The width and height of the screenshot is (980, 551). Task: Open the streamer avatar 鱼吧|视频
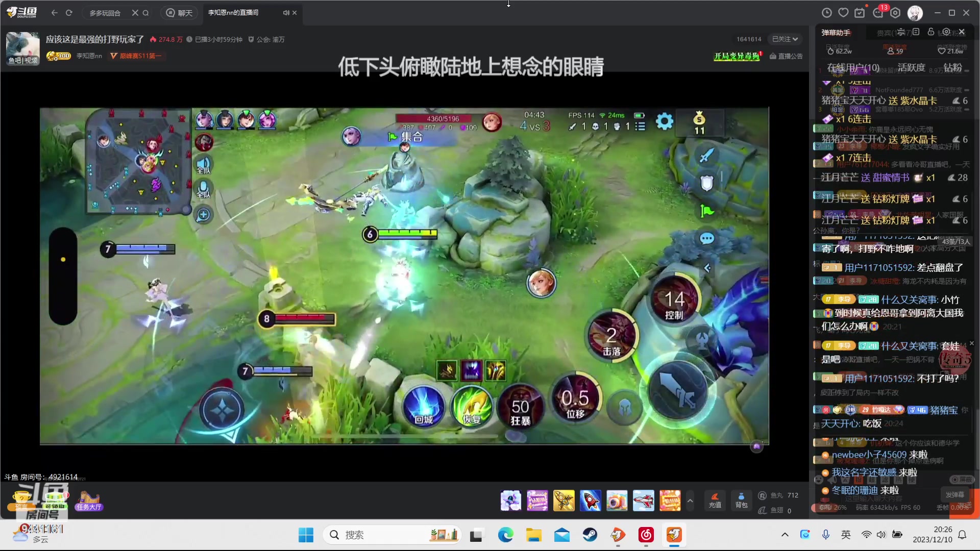point(22,48)
